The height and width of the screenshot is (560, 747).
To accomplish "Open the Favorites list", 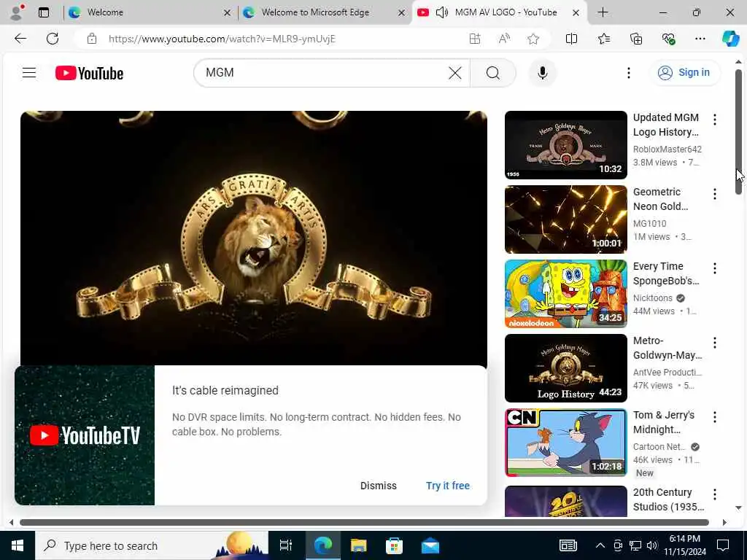I will pyautogui.click(x=603, y=39).
